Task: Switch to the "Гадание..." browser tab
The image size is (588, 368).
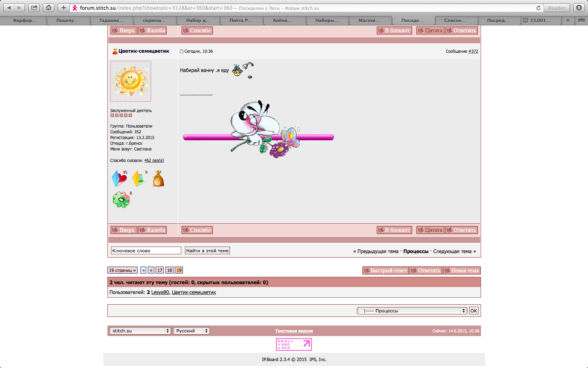Action: [x=111, y=20]
